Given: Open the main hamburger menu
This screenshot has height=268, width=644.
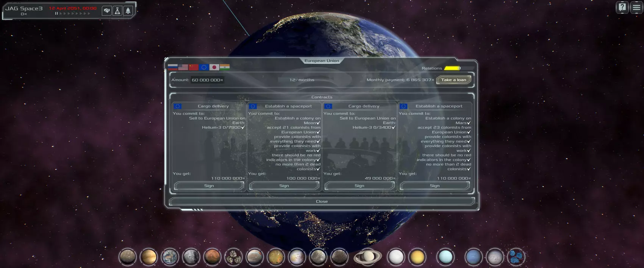Looking at the screenshot, I should 637,7.
